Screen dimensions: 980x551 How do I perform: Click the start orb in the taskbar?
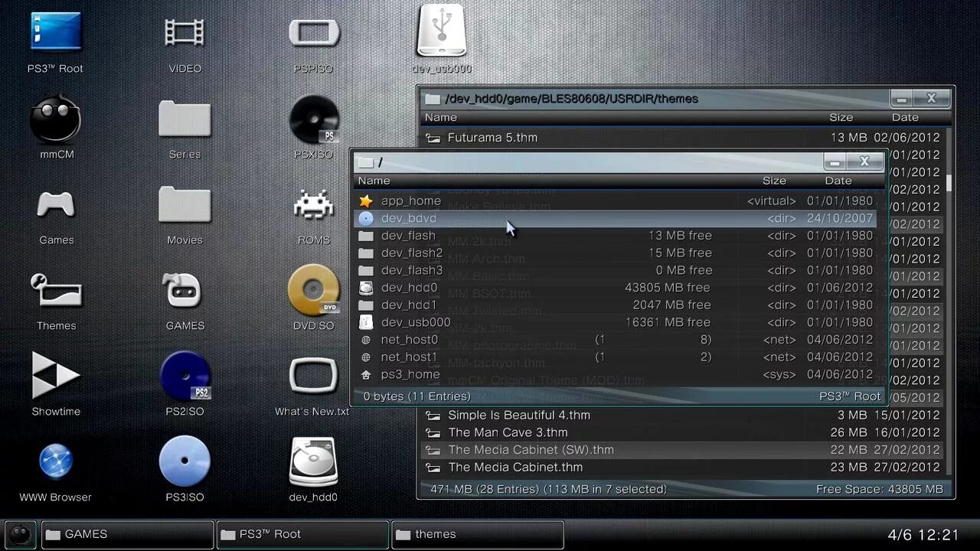pyautogui.click(x=20, y=534)
